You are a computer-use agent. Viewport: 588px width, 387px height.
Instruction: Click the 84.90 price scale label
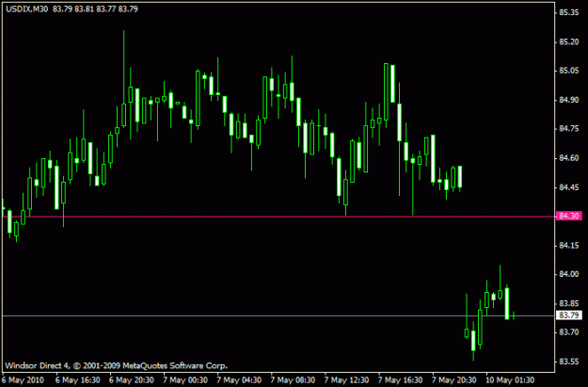click(x=568, y=100)
